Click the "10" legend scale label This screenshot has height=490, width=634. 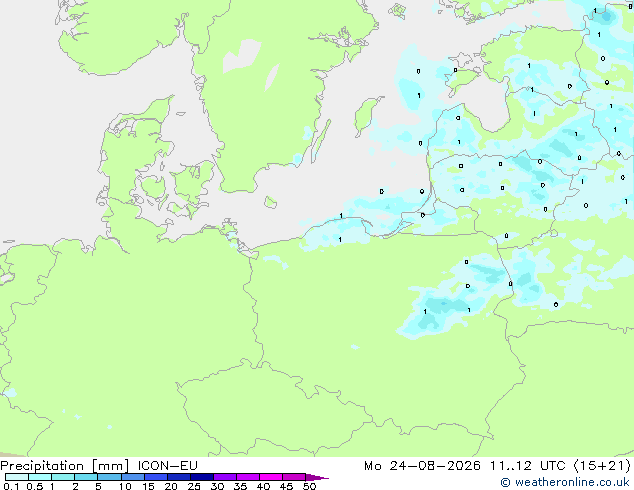[125, 486]
